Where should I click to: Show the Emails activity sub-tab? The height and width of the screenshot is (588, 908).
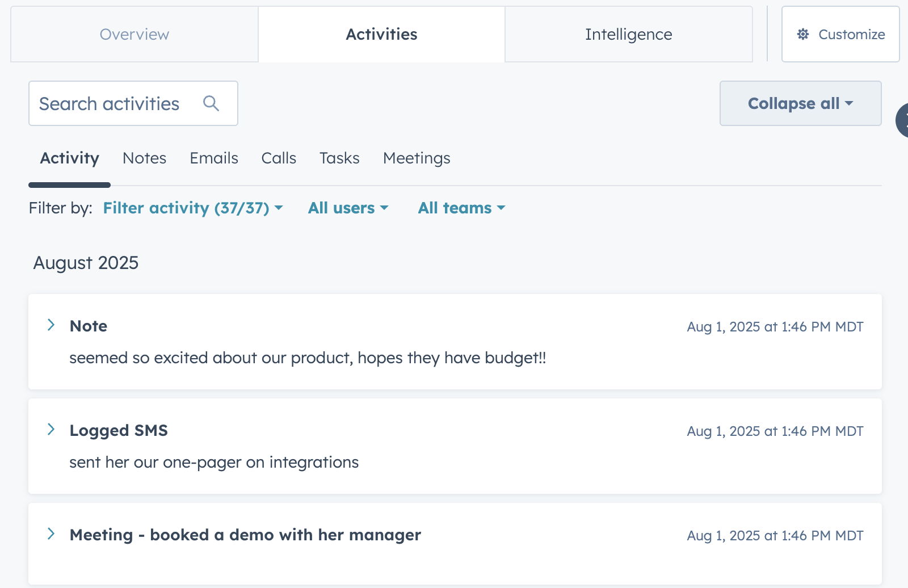[x=214, y=158]
